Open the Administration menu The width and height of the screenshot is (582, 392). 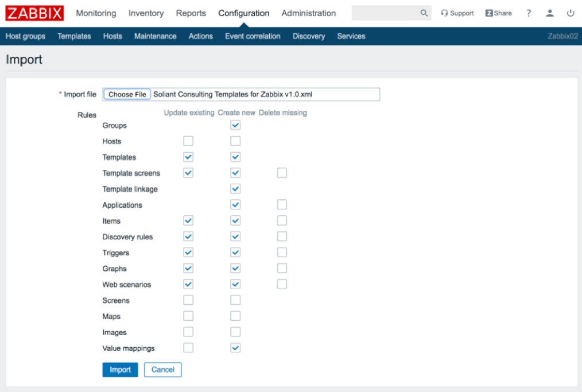tap(308, 13)
